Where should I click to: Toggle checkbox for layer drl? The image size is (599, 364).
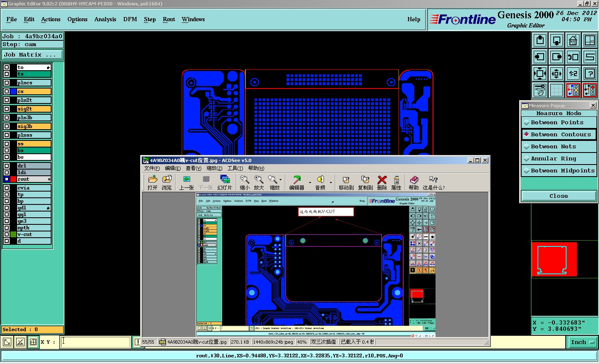(7, 166)
